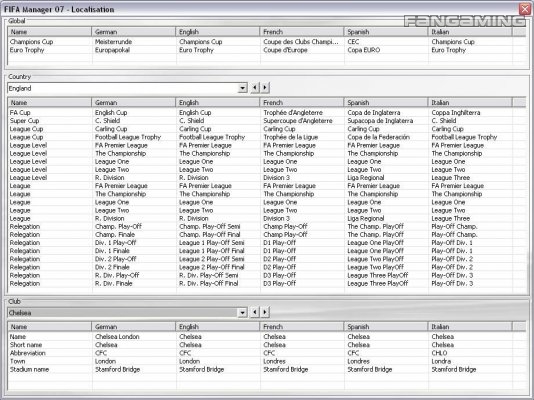Select Italian town cell 'Londra'
Viewport: 534px width, 400px height.
[441, 361]
